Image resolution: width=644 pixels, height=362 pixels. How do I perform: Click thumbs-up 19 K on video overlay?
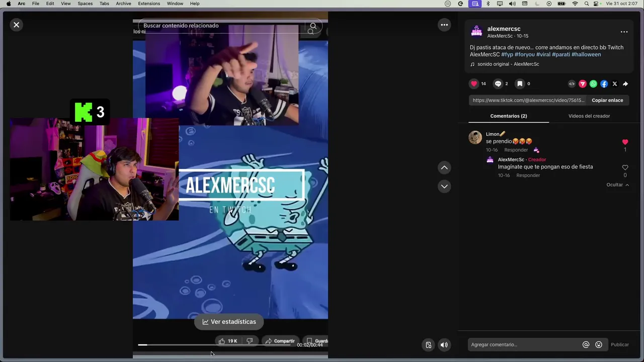pos(227,341)
